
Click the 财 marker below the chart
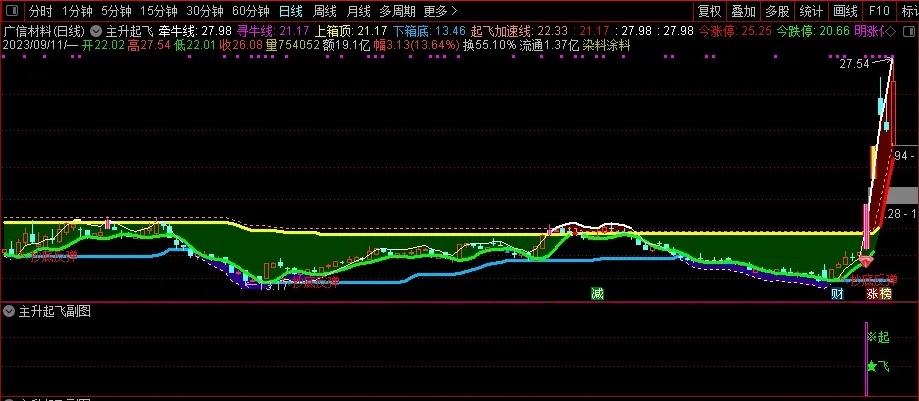pos(838,294)
